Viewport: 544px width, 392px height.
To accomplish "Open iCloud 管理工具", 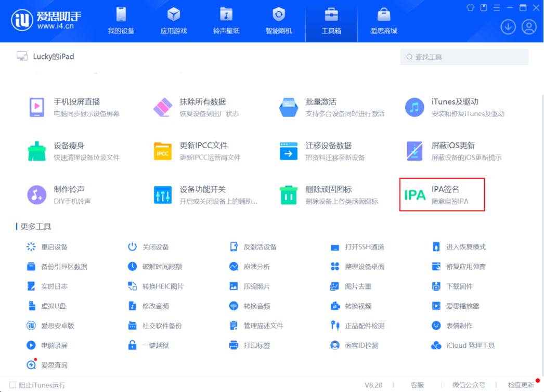I will tap(463, 346).
